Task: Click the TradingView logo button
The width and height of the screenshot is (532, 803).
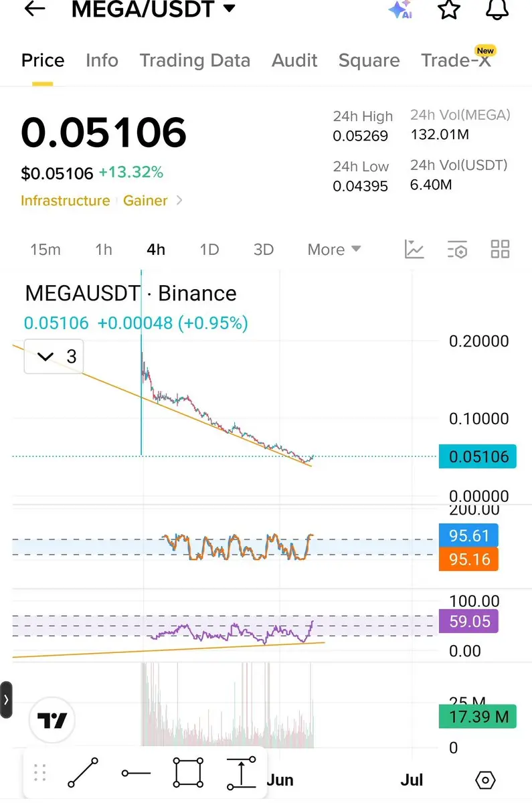Action: click(x=52, y=721)
